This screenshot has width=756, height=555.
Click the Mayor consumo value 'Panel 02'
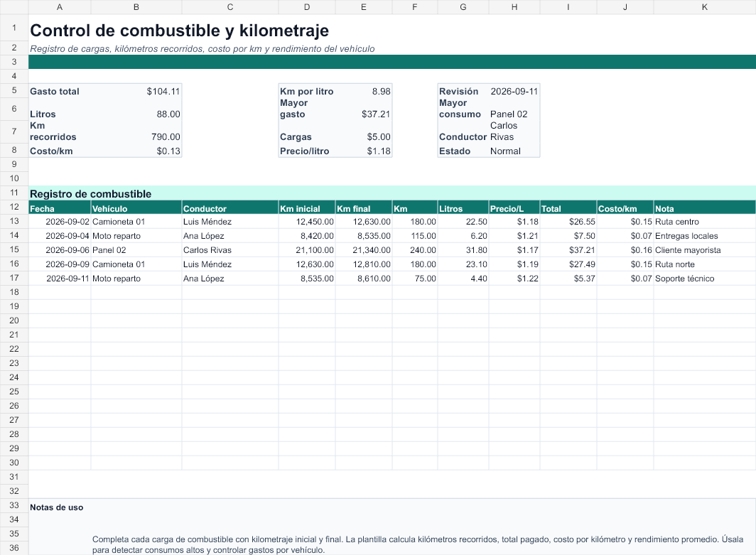coord(509,114)
